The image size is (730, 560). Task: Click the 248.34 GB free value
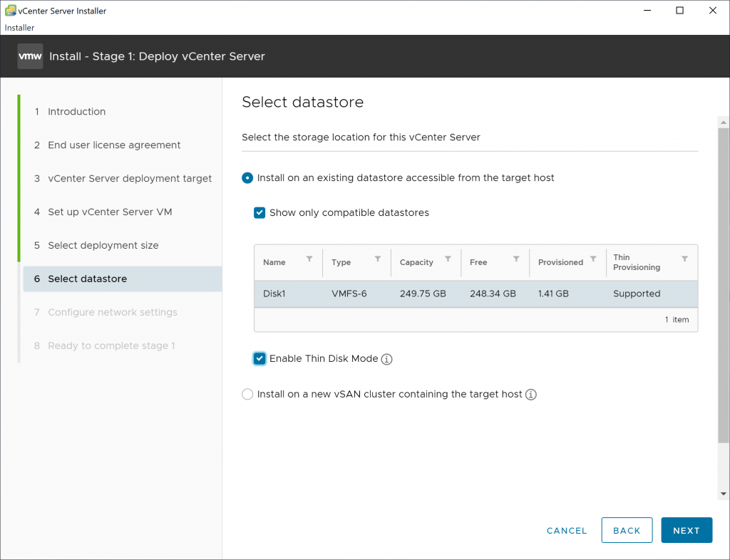click(493, 294)
